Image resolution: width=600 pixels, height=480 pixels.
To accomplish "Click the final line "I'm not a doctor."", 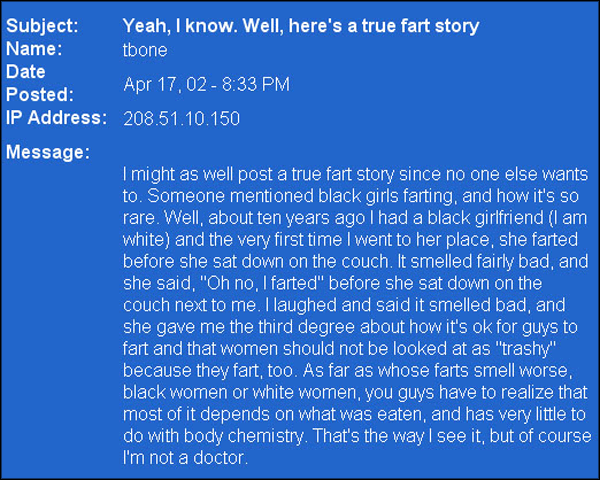I will pyautogui.click(x=185, y=458).
